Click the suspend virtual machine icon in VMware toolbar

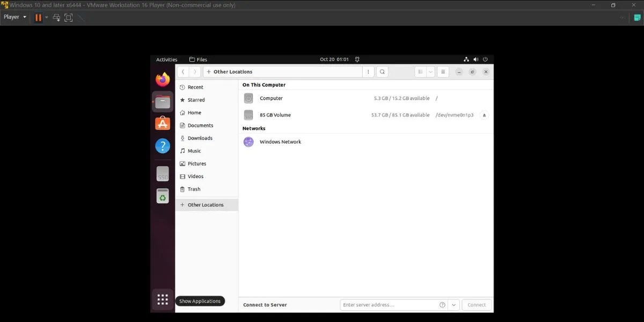coord(38,17)
